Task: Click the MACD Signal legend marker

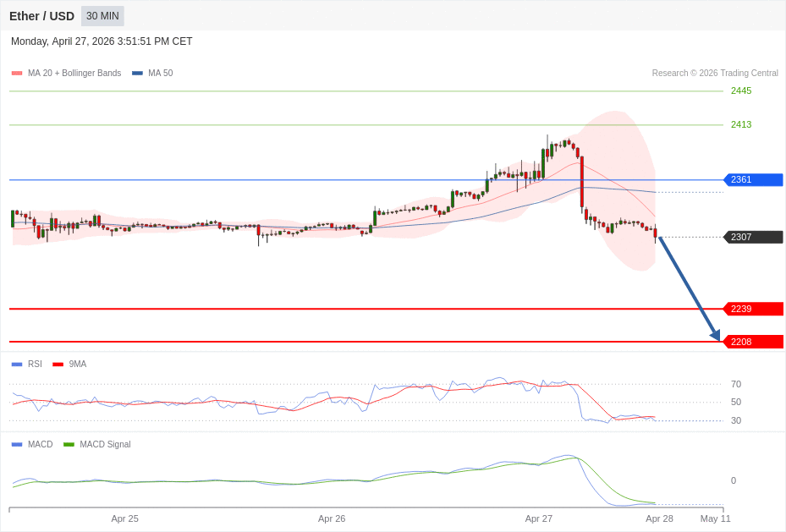Action: click(69, 445)
